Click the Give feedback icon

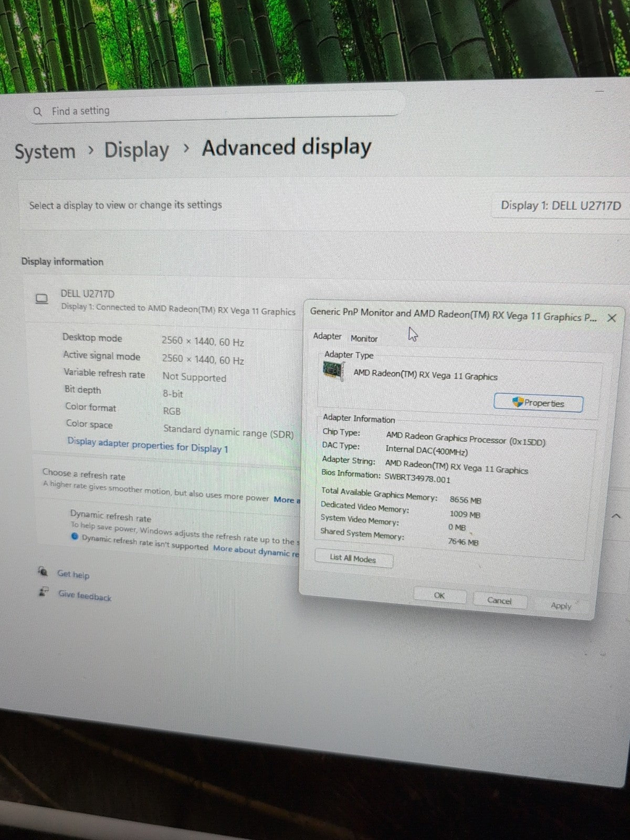tap(45, 592)
